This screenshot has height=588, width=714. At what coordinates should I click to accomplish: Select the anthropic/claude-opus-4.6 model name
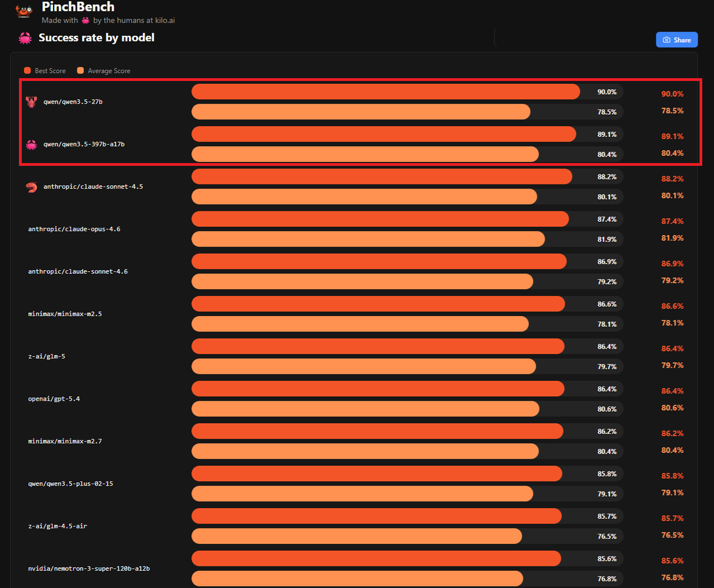(x=74, y=229)
